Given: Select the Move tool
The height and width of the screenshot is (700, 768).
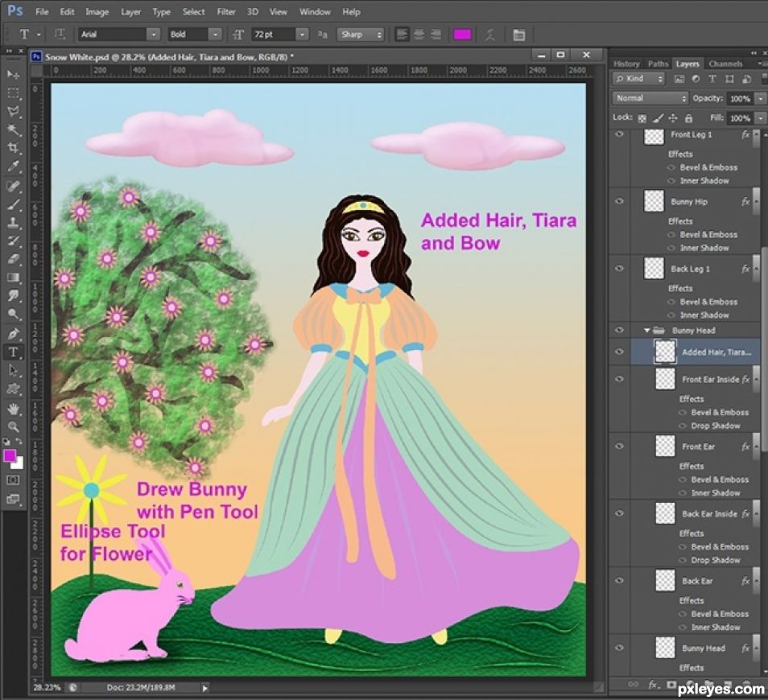Looking at the screenshot, I should [13, 74].
